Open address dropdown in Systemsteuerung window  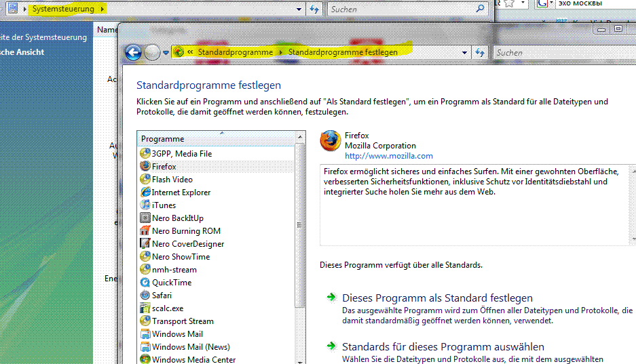pyautogui.click(x=299, y=9)
